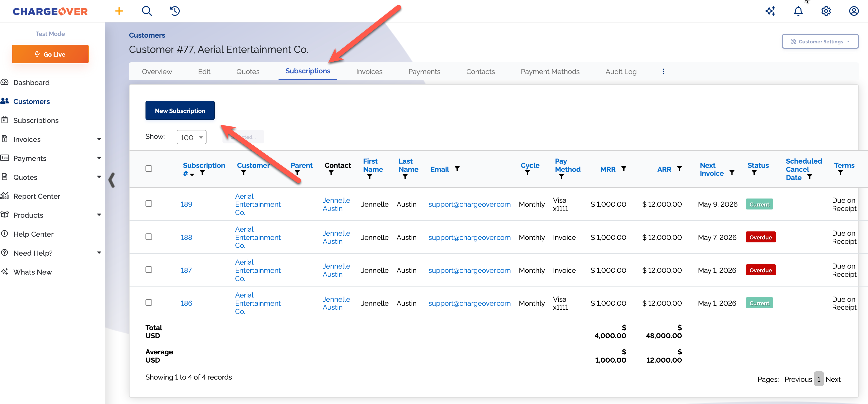Toggle the select-all header checkbox
868x404 pixels.
[x=148, y=169]
